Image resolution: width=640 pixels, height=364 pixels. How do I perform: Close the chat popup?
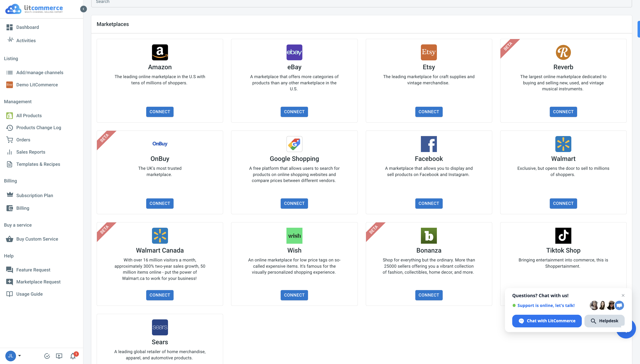coord(623,295)
